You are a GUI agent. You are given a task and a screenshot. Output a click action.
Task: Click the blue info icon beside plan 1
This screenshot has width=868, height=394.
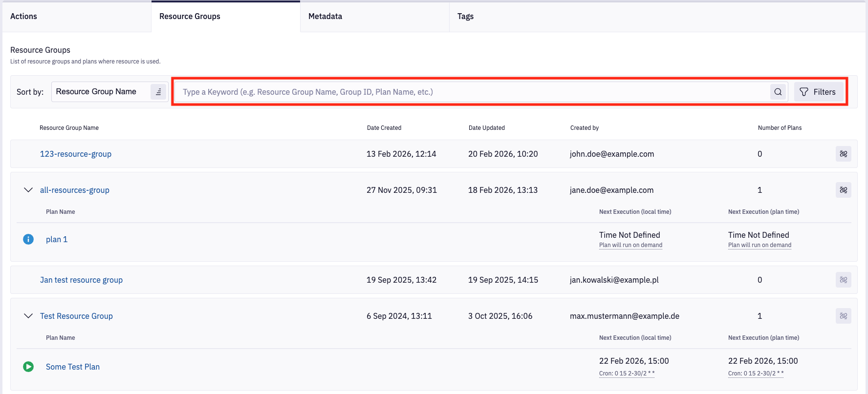(28, 239)
